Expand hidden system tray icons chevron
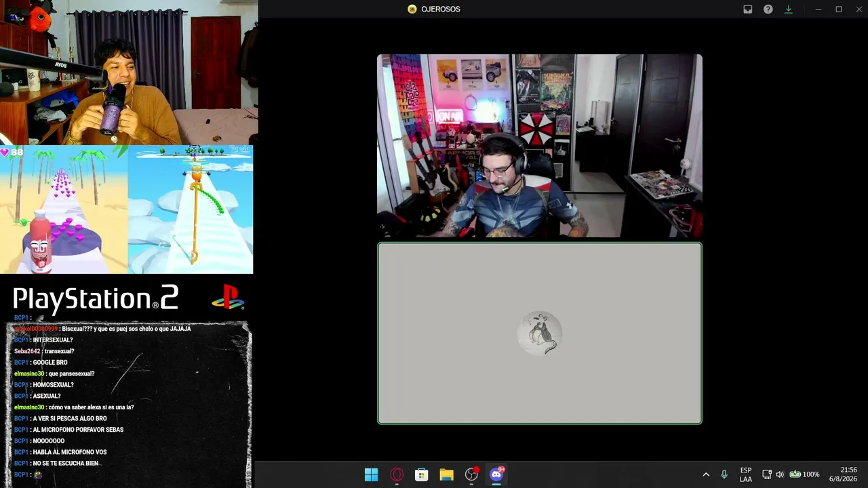 706,474
